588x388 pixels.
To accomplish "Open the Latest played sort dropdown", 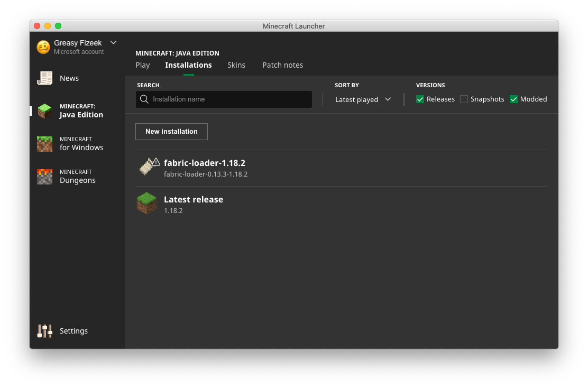I will (363, 99).
